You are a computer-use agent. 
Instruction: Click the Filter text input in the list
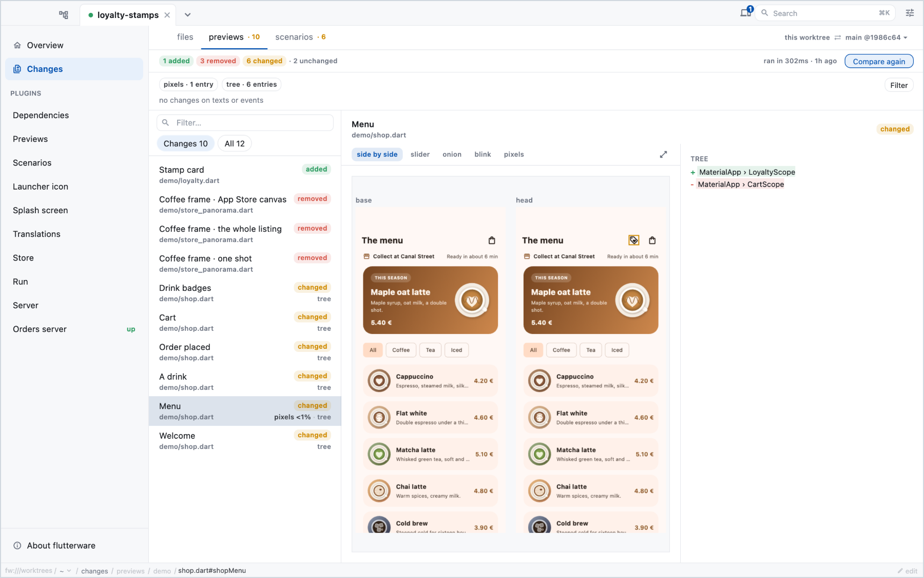[x=245, y=123]
